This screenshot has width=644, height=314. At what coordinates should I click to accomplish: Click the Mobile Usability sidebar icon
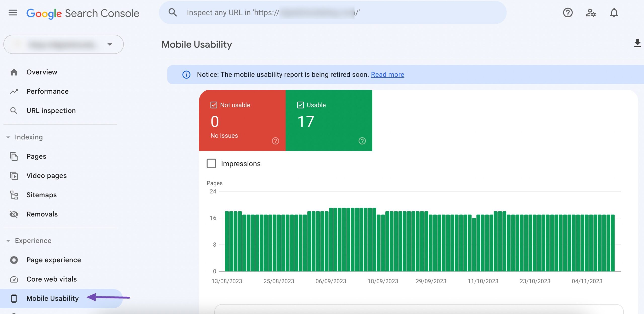[14, 298]
